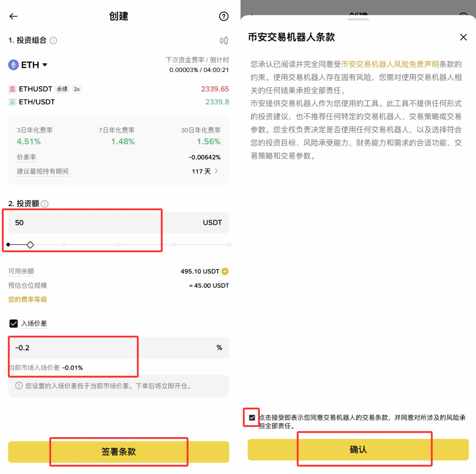Uncheck the 入场价差 checkbox

[13, 323]
